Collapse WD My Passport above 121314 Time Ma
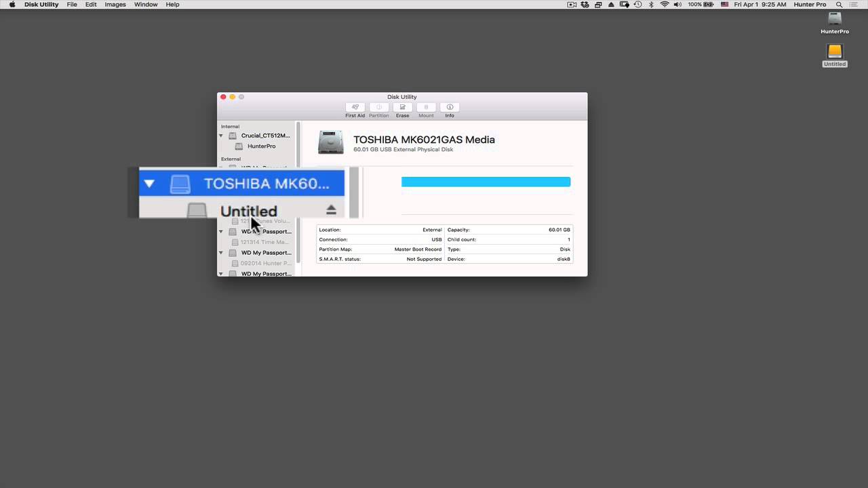Image resolution: width=868 pixels, height=488 pixels. pos(221,232)
